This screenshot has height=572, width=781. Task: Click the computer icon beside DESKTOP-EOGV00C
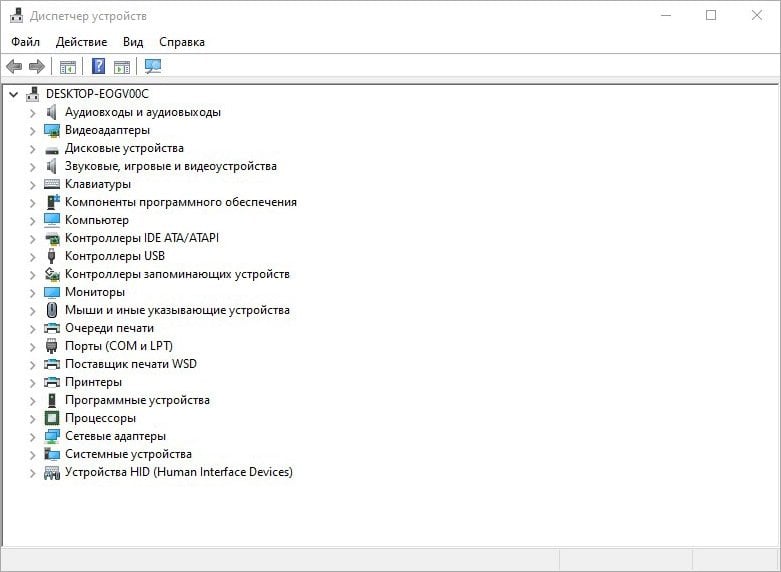click(33, 94)
